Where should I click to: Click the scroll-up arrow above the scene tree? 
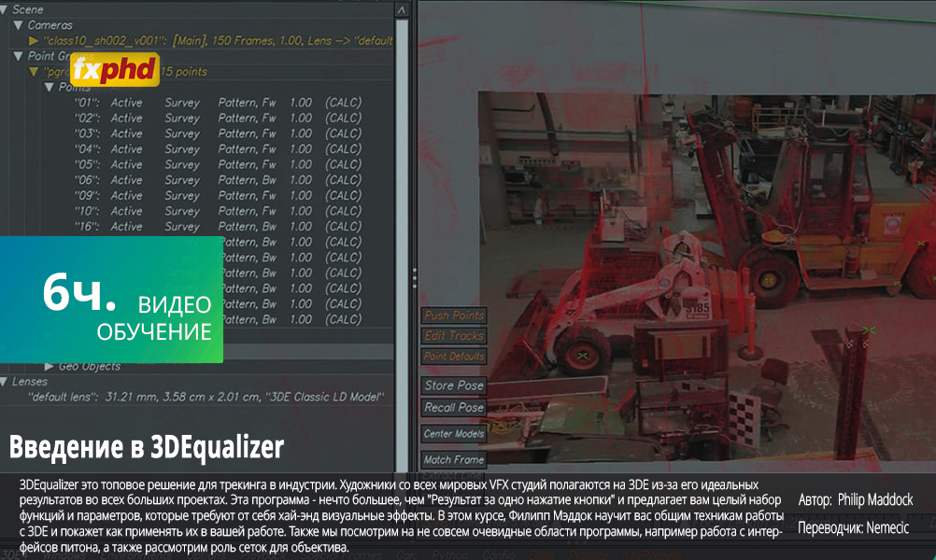point(402,8)
